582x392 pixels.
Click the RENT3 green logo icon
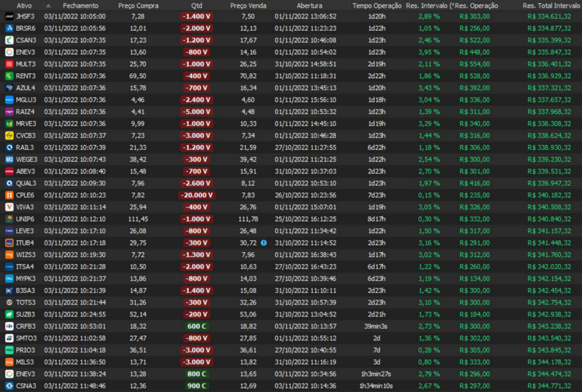(x=9, y=76)
